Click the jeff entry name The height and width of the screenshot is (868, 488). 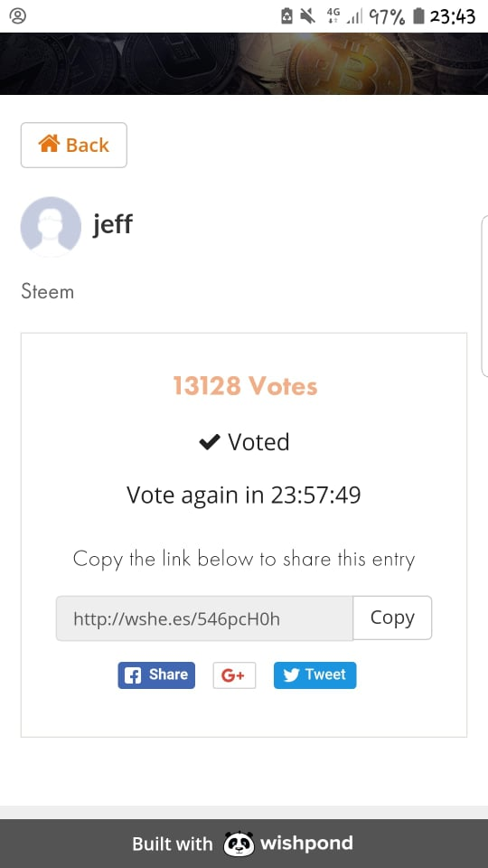pyautogui.click(x=112, y=225)
